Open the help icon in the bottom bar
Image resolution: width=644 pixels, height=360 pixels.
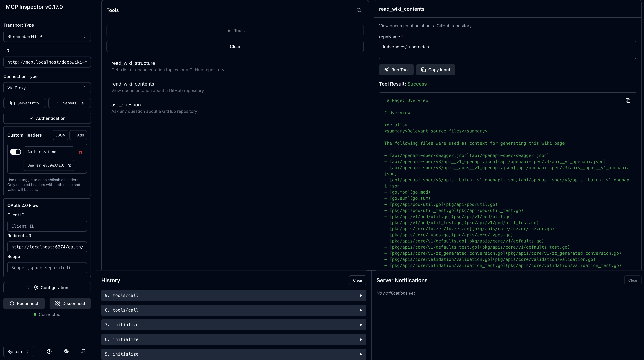[49, 351]
